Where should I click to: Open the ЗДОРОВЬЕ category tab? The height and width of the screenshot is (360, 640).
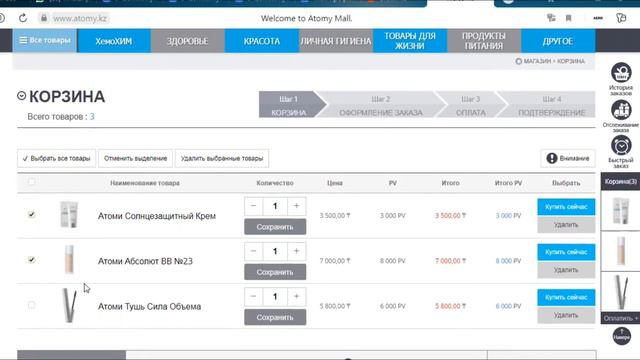[x=187, y=41]
